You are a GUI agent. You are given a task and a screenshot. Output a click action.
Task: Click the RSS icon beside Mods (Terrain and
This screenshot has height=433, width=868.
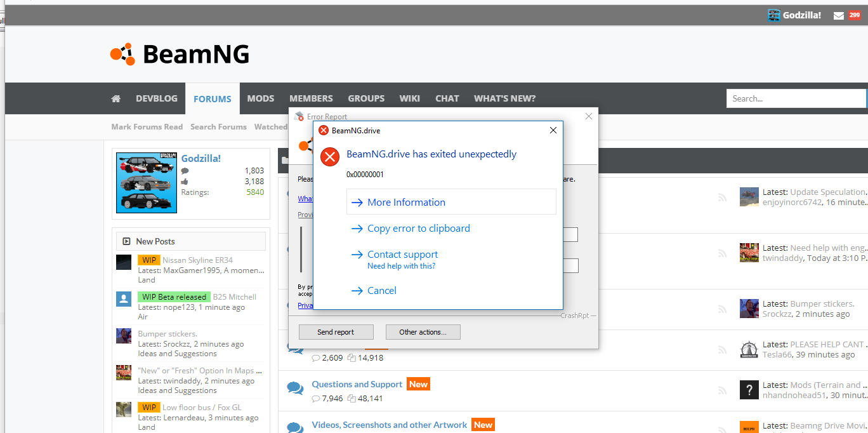tap(722, 390)
